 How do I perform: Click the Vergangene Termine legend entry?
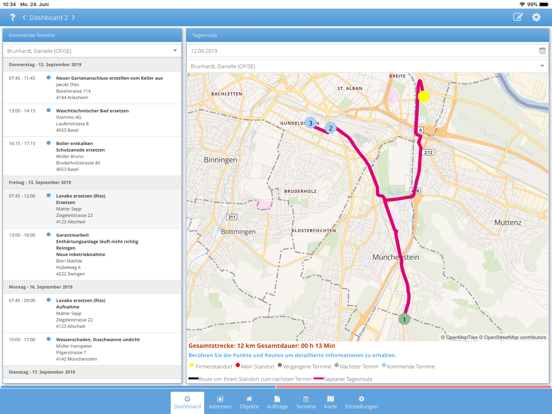tap(305, 366)
